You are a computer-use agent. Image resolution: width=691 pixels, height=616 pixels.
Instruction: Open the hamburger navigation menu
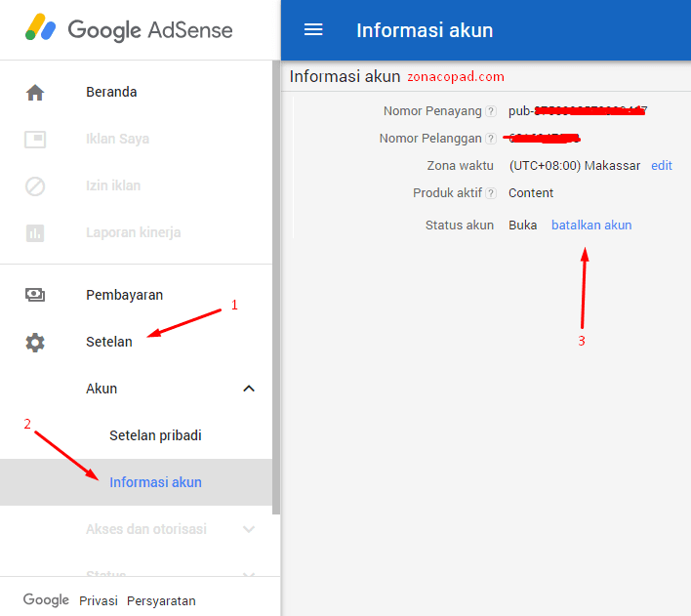click(x=313, y=30)
